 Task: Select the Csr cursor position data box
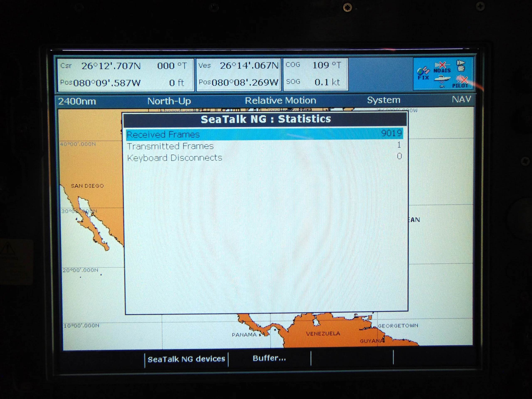tap(126, 75)
